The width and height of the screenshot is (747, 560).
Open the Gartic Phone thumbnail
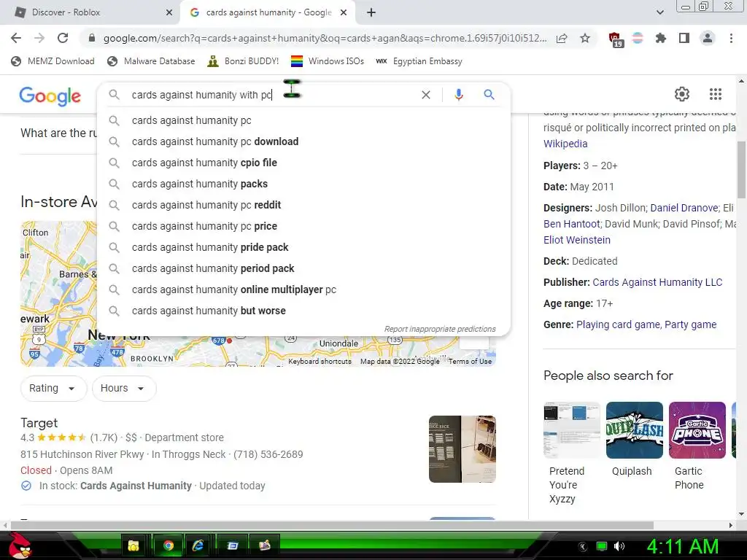pyautogui.click(x=697, y=430)
